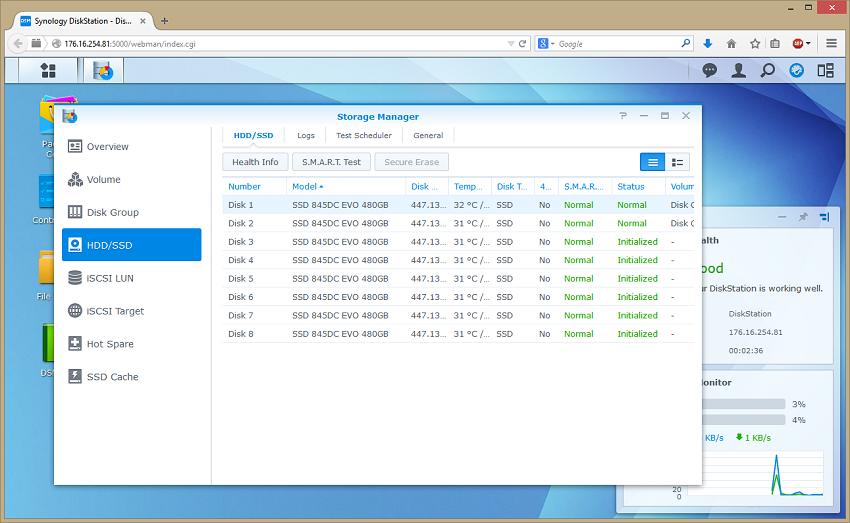Click the S.M.A.R.T. Test button
The height and width of the screenshot is (523, 850).
pyautogui.click(x=331, y=162)
